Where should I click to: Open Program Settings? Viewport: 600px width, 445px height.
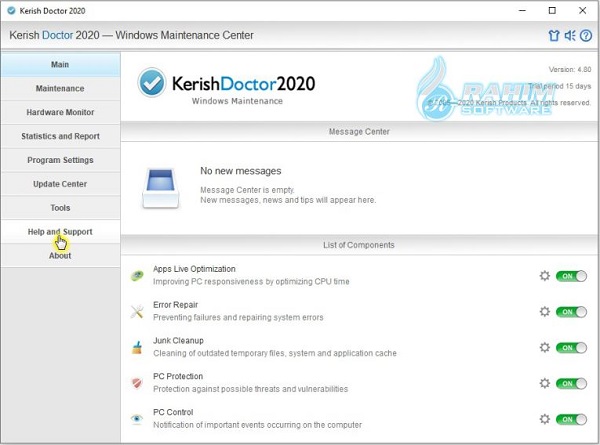pyautogui.click(x=60, y=160)
